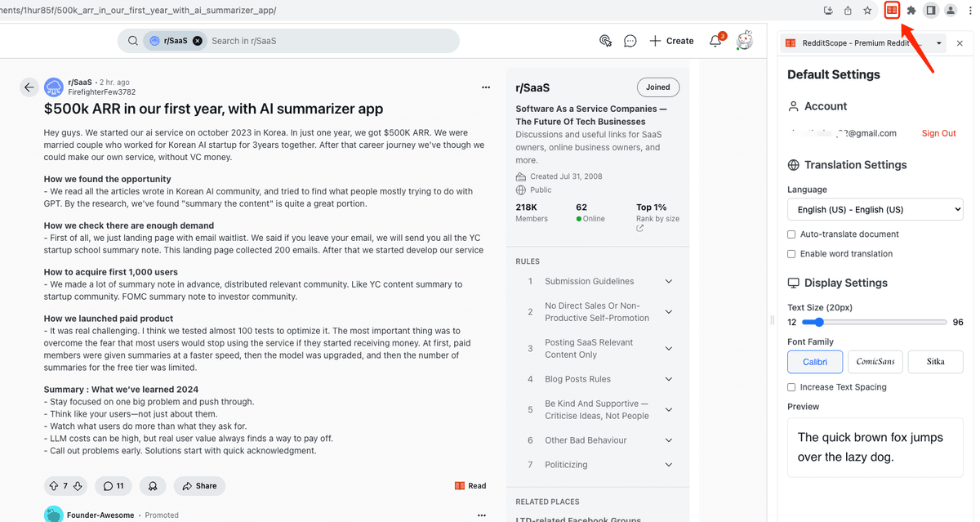This screenshot has width=980, height=522.
Task: Select the ComicSans font family
Action: point(875,362)
